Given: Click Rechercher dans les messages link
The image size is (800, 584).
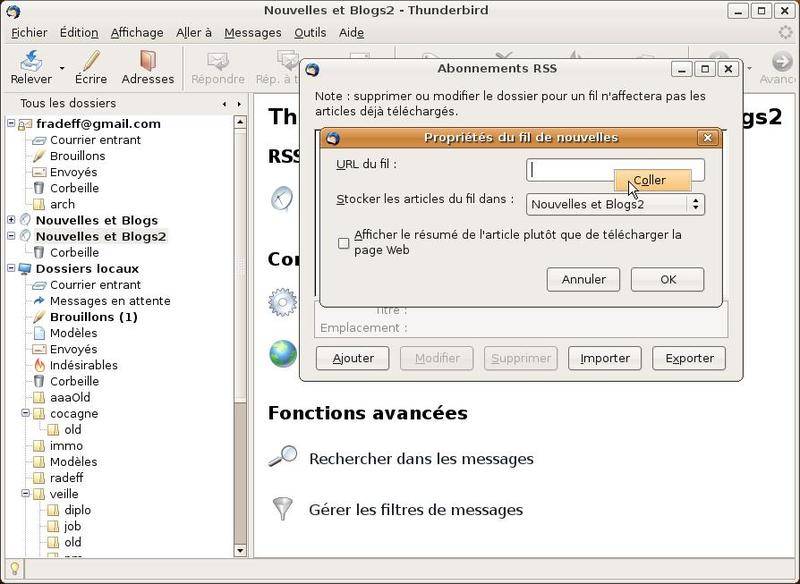Looking at the screenshot, I should [421, 459].
